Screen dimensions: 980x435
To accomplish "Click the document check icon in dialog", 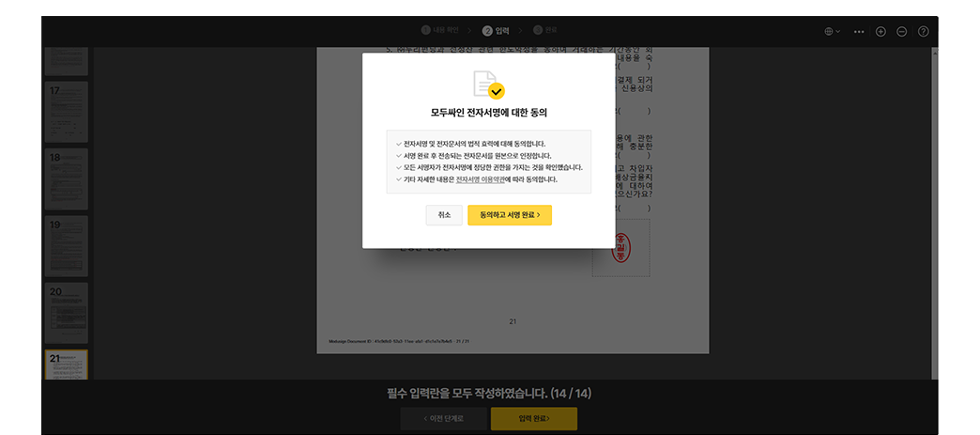I will click(489, 85).
